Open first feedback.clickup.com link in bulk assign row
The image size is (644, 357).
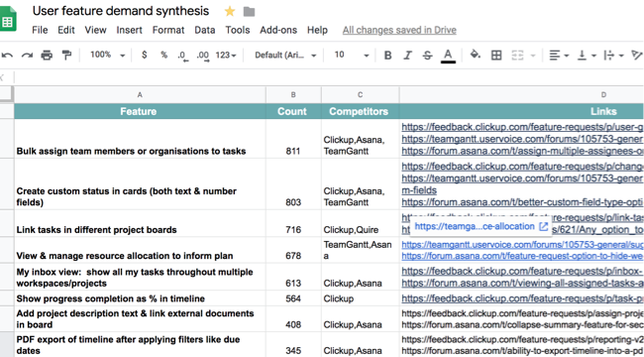tap(522, 127)
